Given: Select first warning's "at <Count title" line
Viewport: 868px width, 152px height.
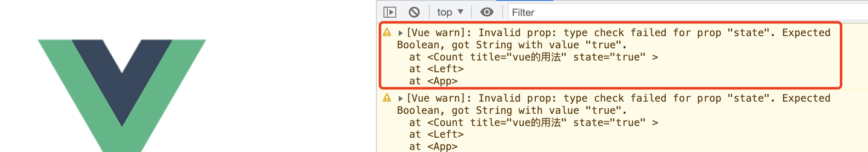Looking at the screenshot, I should [x=534, y=57].
